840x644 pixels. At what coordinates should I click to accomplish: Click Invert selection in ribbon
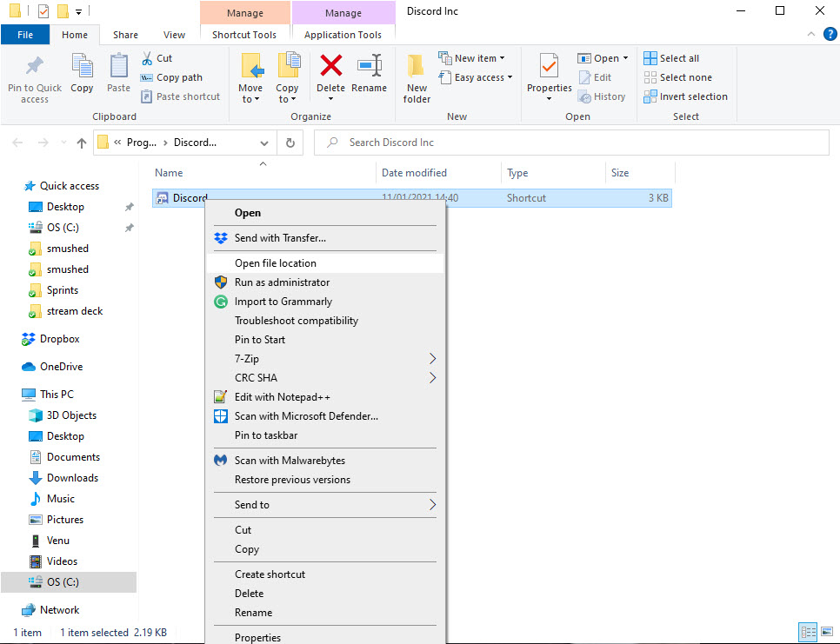point(686,96)
